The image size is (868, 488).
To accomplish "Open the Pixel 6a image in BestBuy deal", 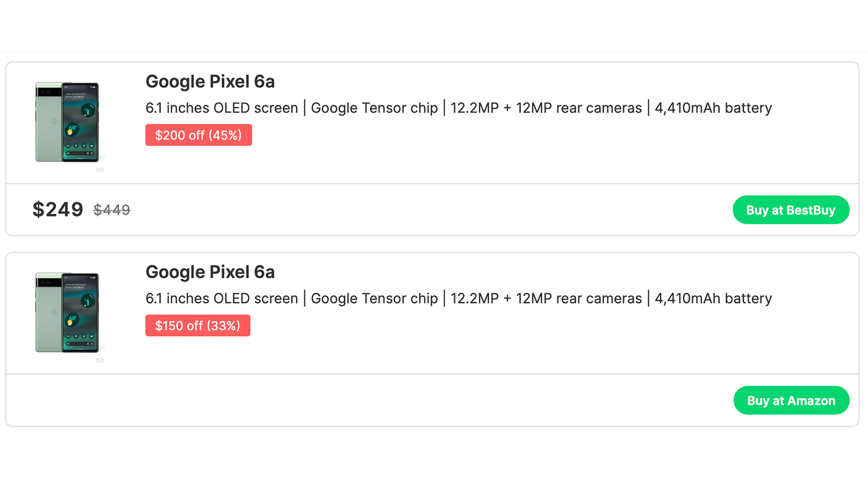I will [x=67, y=122].
